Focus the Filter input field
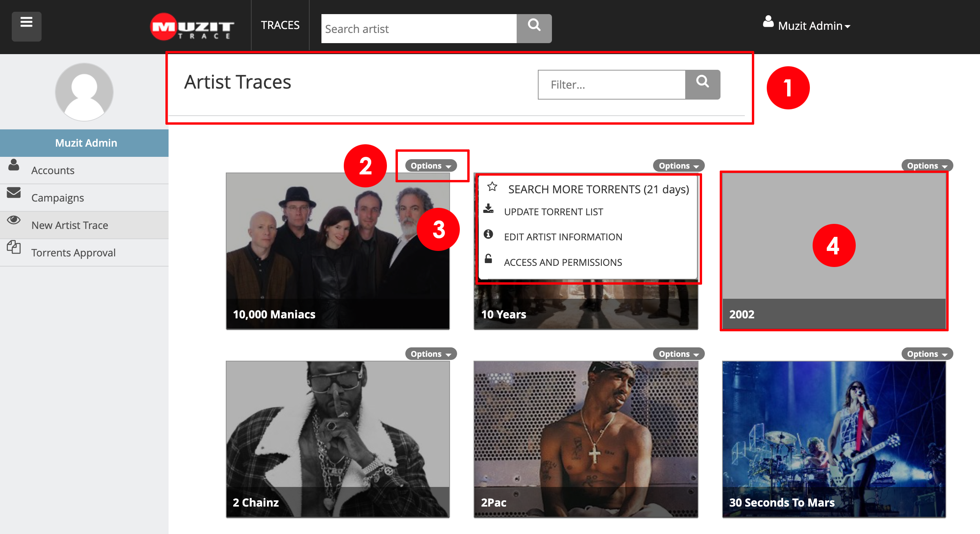 pos(612,85)
